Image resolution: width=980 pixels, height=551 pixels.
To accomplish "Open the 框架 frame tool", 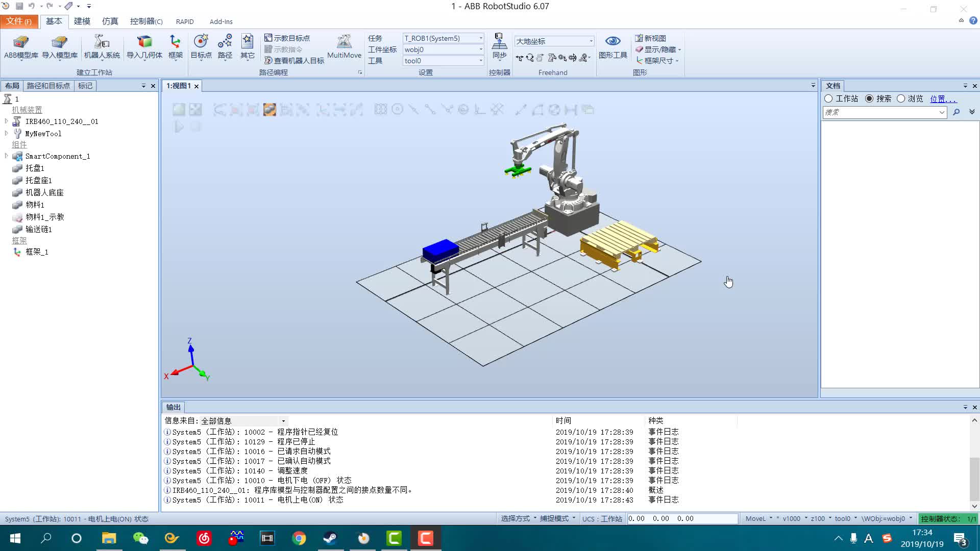I will [175, 47].
